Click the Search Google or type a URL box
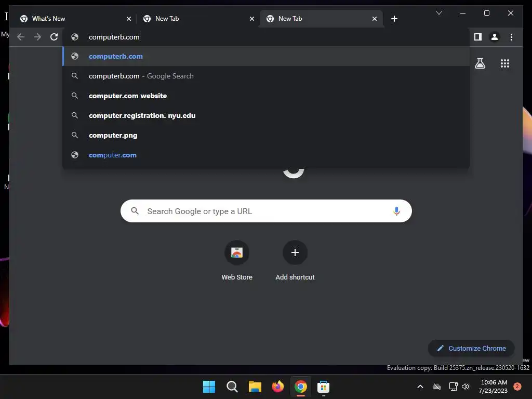This screenshot has height=399, width=532. 266,211
